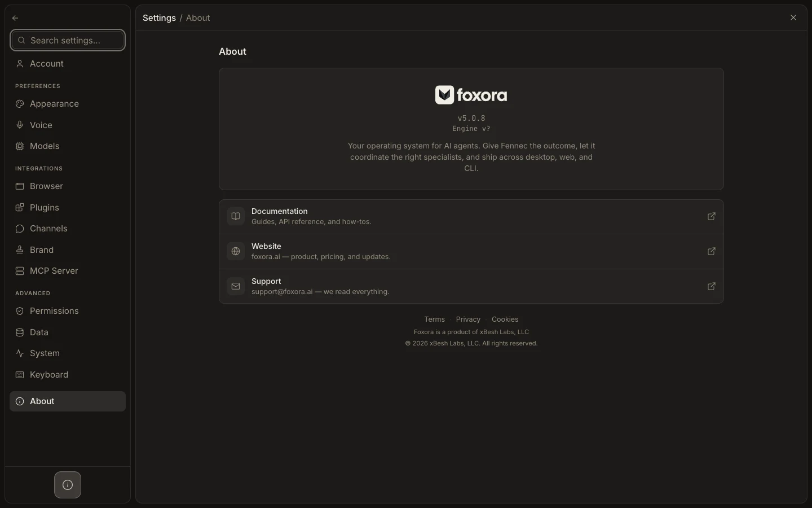Screen dimensions: 812x508
Task: Select the System sidebar item
Action: click(x=68, y=353)
